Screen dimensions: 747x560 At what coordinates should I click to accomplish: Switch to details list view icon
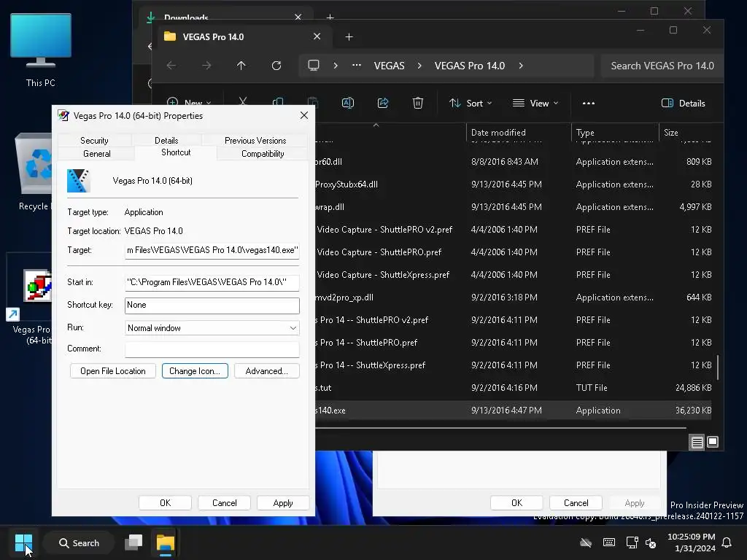(x=697, y=443)
